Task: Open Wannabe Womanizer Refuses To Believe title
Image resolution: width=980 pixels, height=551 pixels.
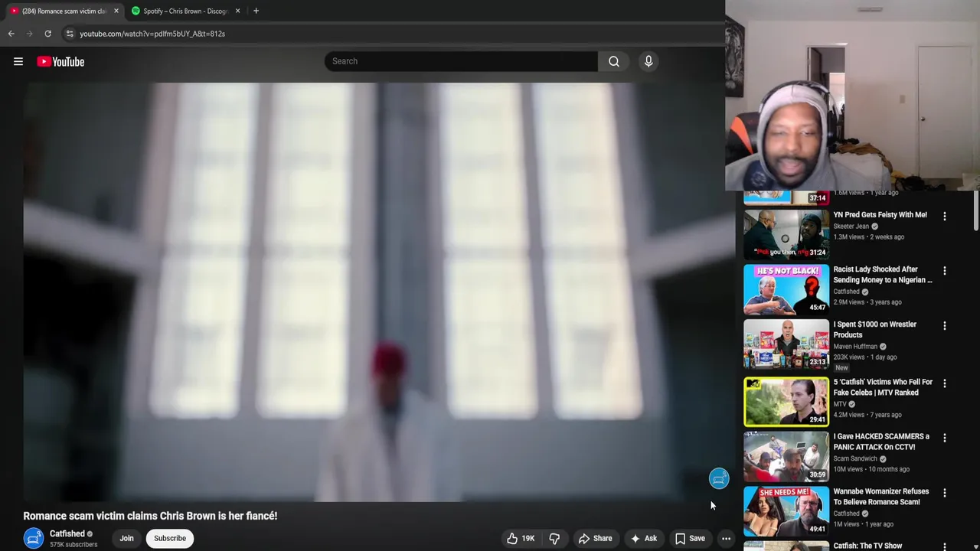Action: [x=881, y=497]
